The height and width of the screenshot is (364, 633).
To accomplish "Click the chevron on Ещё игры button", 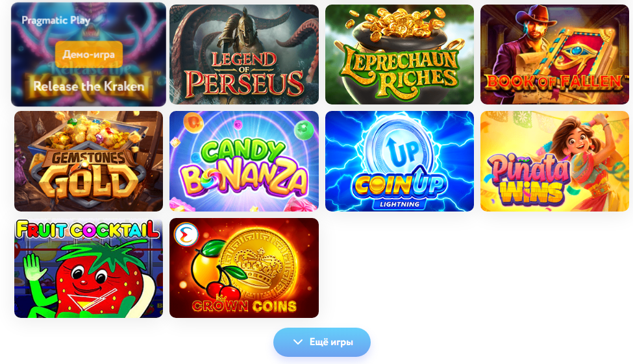I will coord(298,342).
